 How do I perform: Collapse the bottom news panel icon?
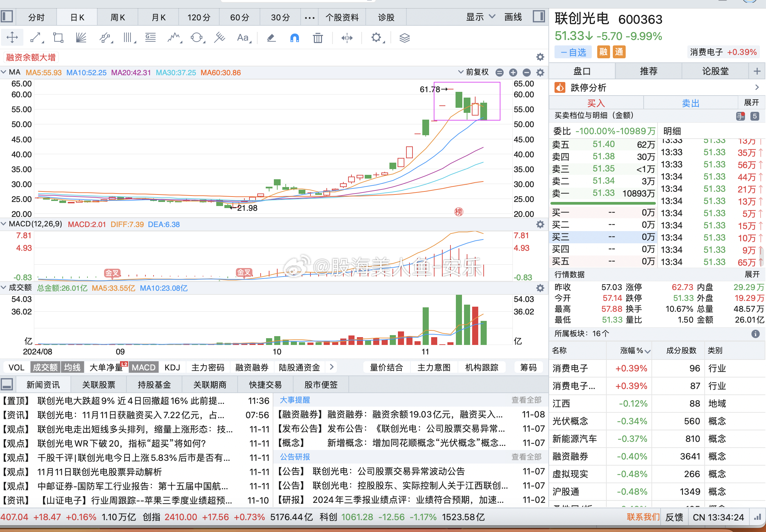tap(7, 384)
